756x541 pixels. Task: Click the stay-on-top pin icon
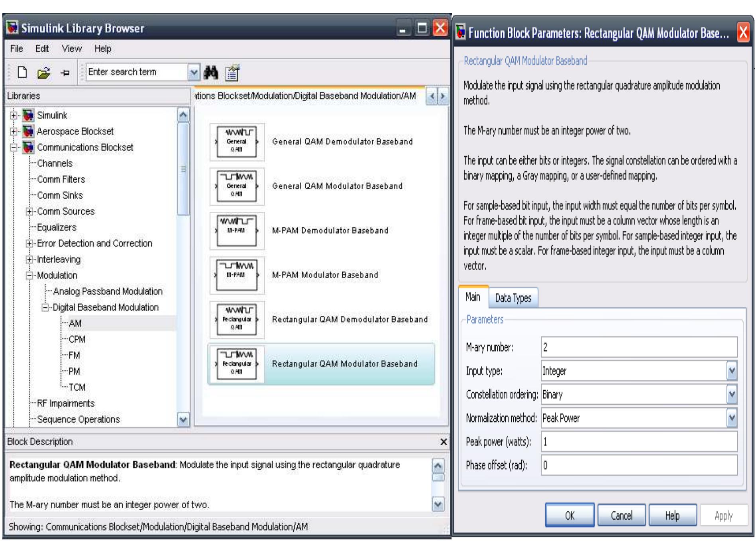tap(65, 73)
